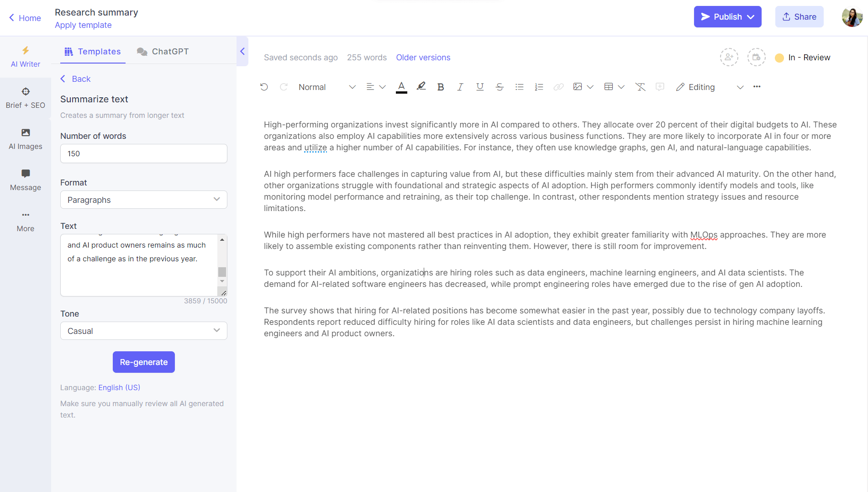The image size is (868, 492).
Task: Insert a numbered list
Action: click(x=539, y=87)
